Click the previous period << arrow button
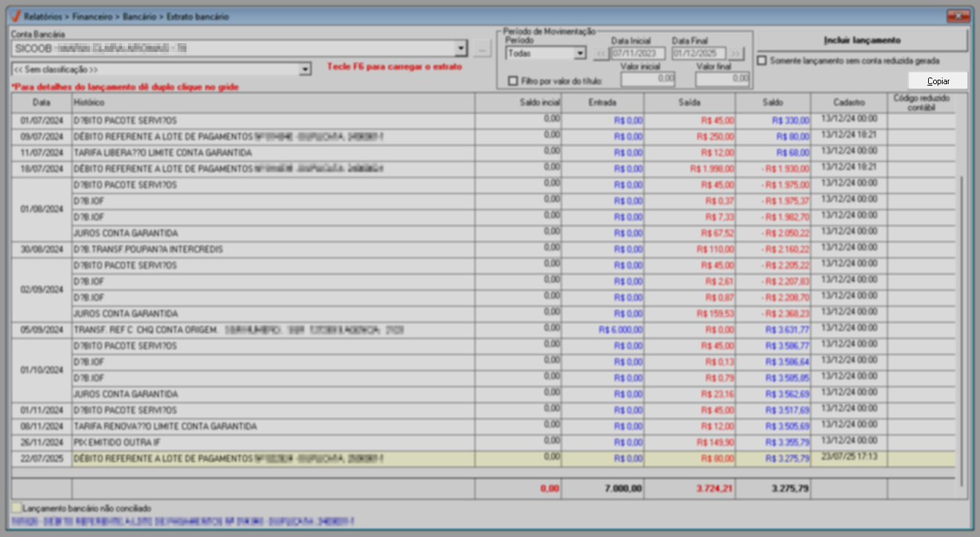Viewport: 980px width, 537px height. click(600, 53)
